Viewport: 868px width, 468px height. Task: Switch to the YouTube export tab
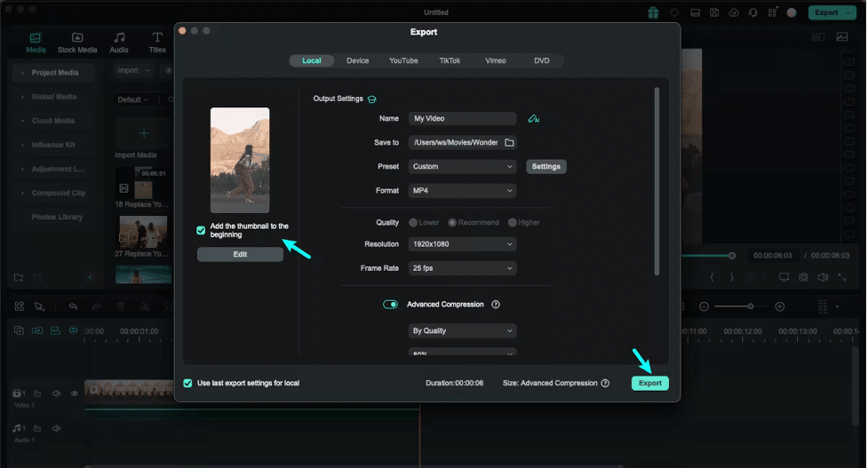[x=403, y=60]
